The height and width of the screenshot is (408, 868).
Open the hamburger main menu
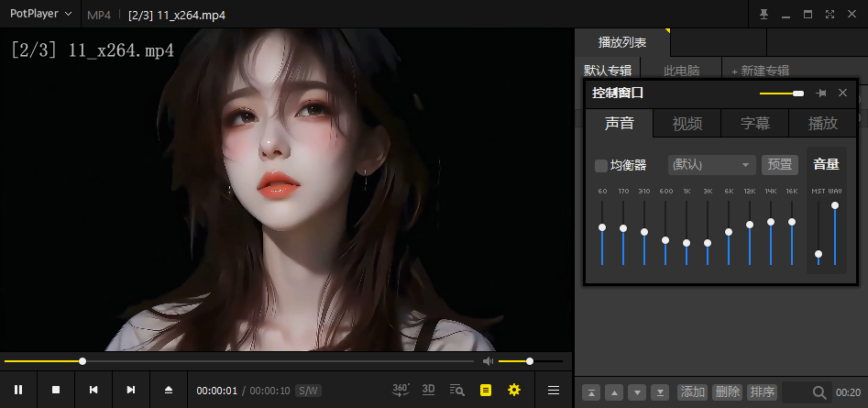click(x=553, y=391)
